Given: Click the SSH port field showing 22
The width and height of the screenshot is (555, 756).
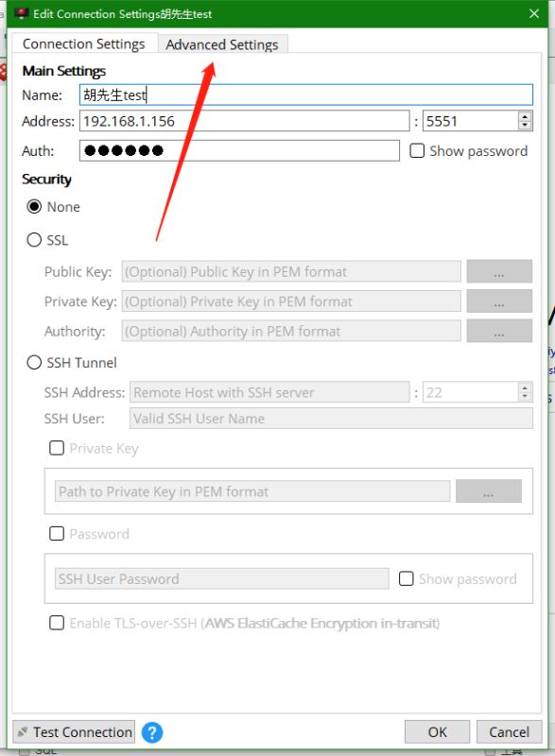Looking at the screenshot, I should coord(470,392).
